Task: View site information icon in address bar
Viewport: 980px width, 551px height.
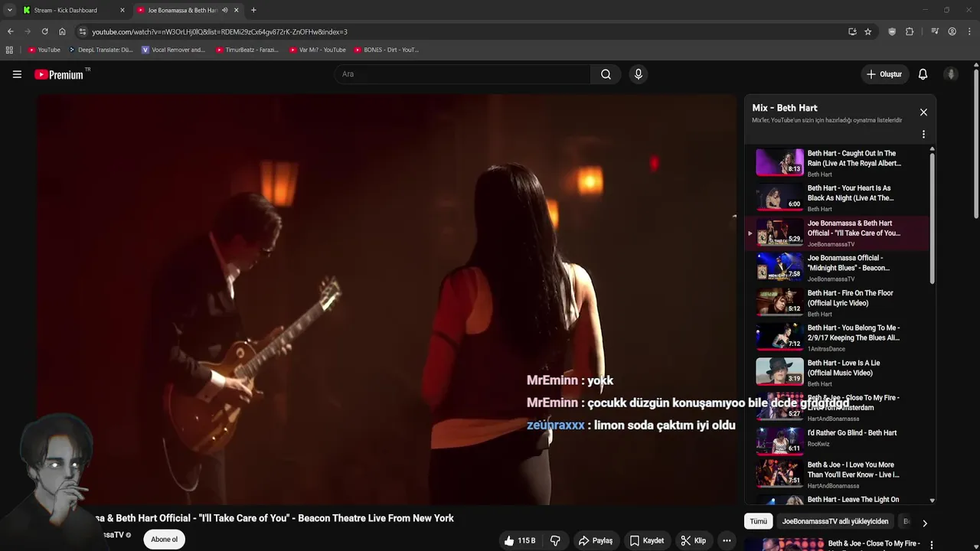Action: (83, 31)
